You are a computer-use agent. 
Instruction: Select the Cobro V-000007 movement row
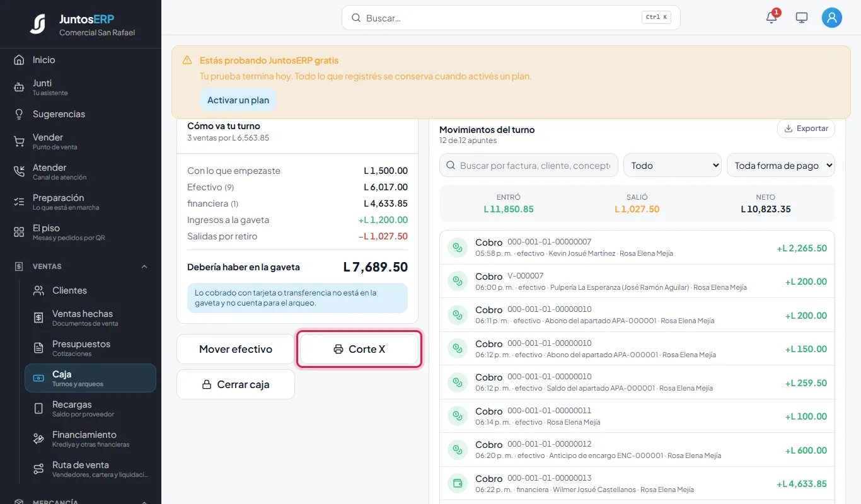coord(637,281)
